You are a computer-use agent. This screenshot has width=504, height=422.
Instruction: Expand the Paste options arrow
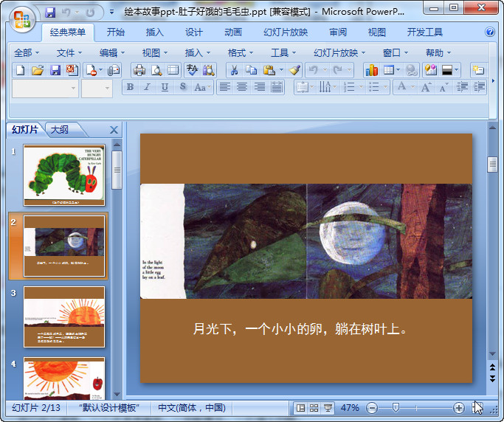(282, 70)
